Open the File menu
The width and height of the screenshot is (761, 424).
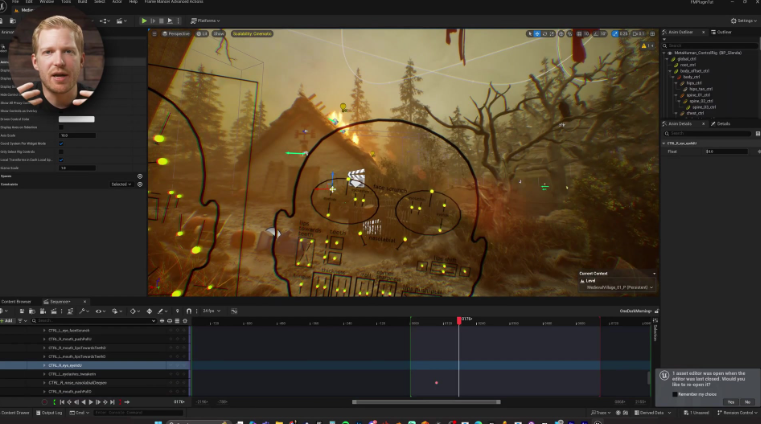click(16, 2)
